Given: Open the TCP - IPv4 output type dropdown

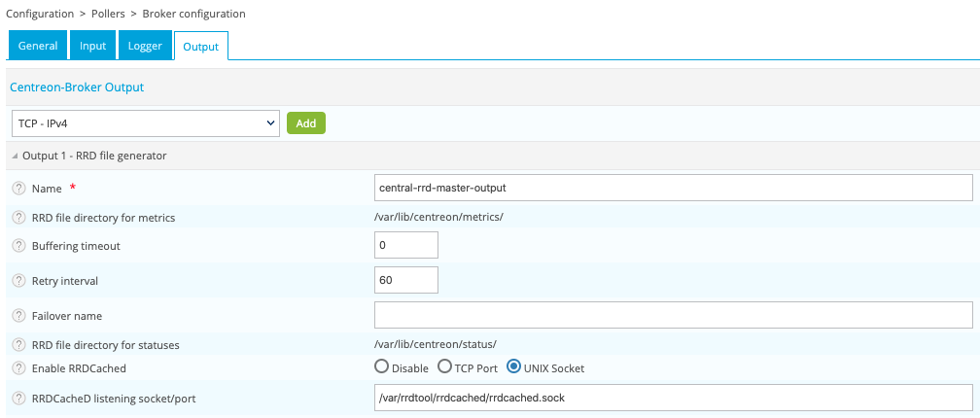Looking at the screenshot, I should tap(145, 123).
